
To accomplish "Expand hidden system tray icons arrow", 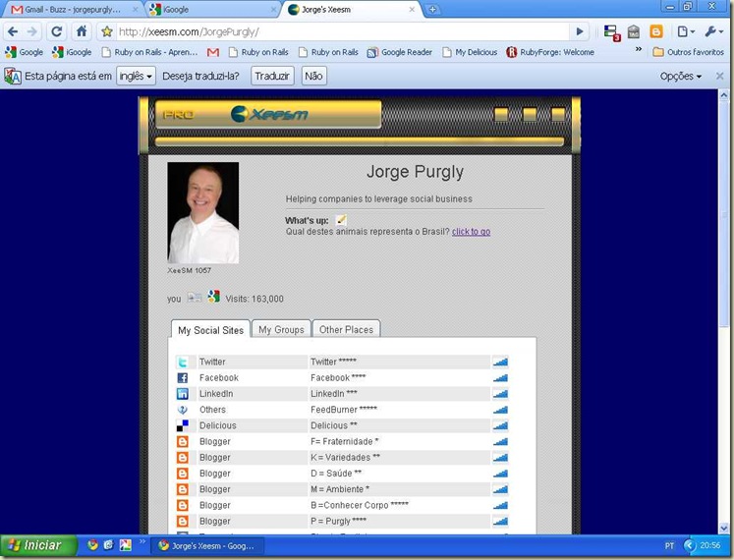I will (690, 545).
